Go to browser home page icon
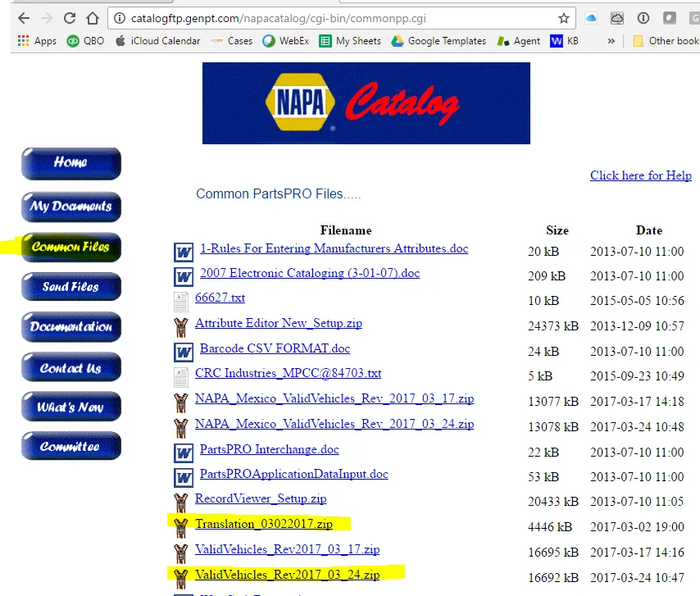The height and width of the screenshot is (596, 700). 93,18
